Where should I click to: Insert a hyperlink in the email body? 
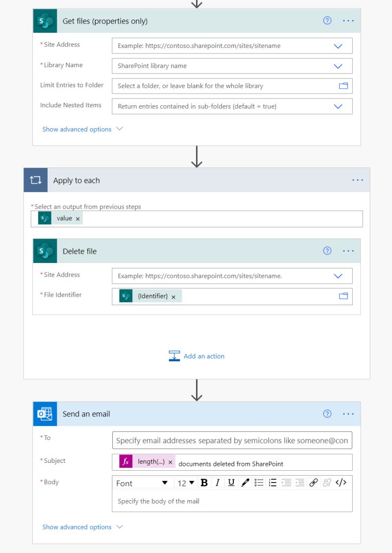tap(313, 482)
